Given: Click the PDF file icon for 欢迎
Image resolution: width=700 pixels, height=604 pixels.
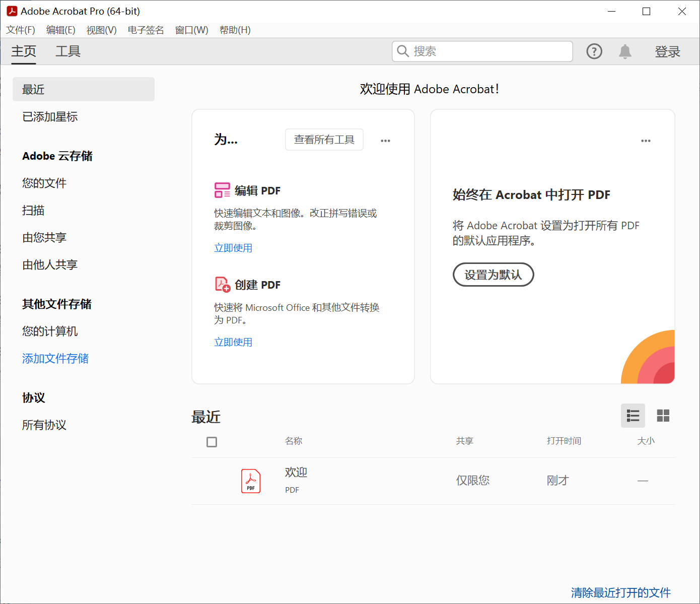Looking at the screenshot, I should 251,481.
